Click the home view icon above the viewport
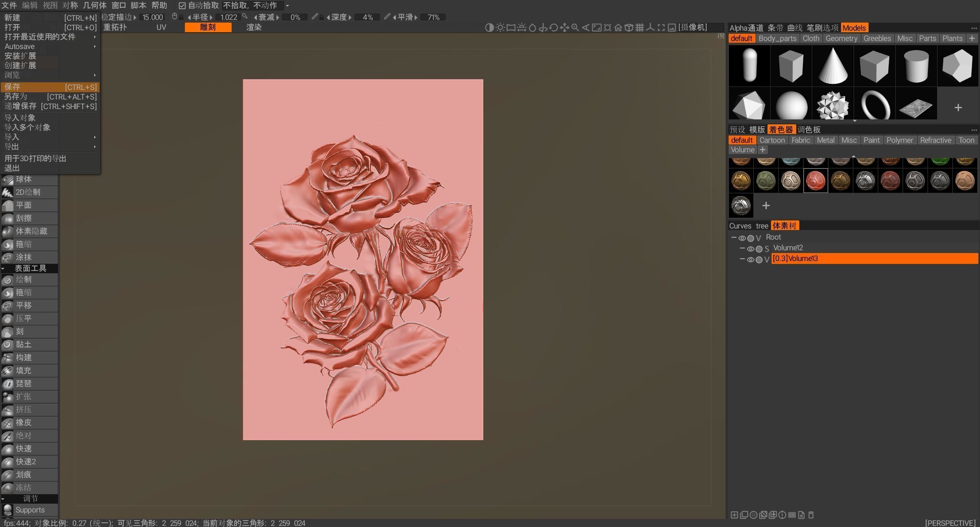Screen dimensions: 980x527 (x=618, y=27)
